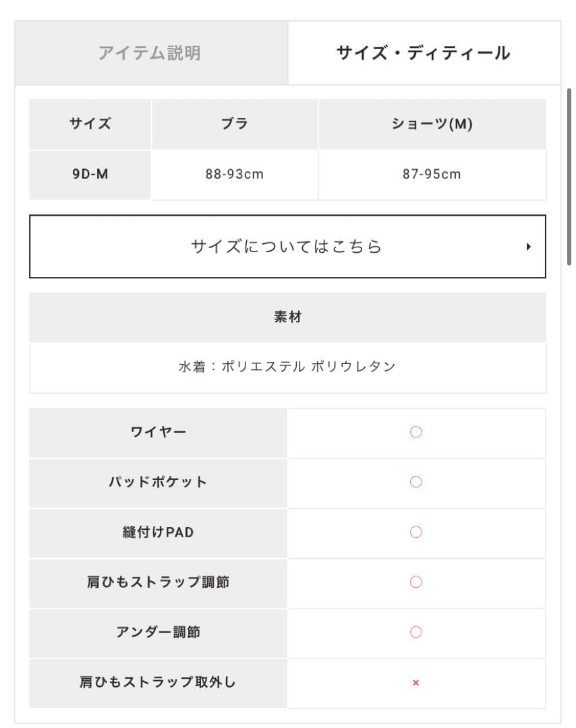Click the 88-93cm bra measurement cell
576x728 pixels.
tap(235, 174)
